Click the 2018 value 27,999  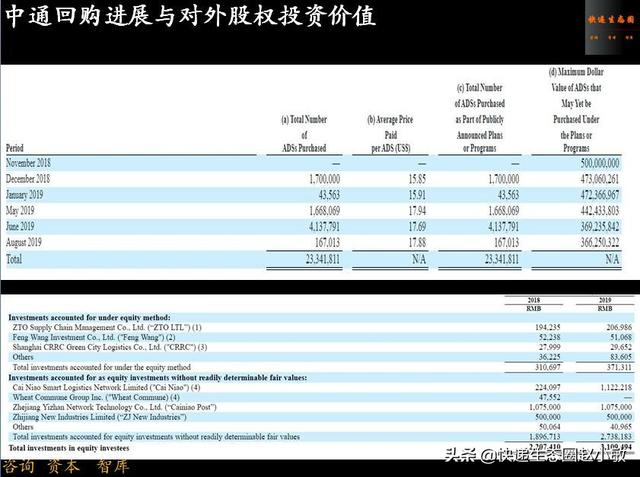click(550, 347)
